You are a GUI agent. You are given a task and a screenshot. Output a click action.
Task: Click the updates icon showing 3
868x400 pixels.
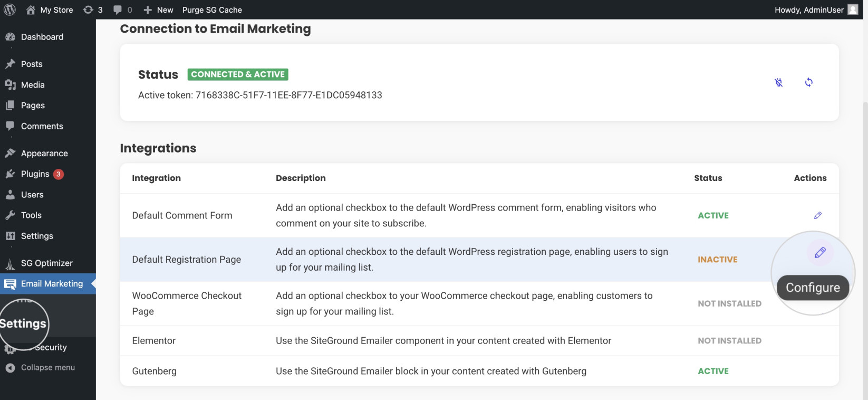pos(88,9)
